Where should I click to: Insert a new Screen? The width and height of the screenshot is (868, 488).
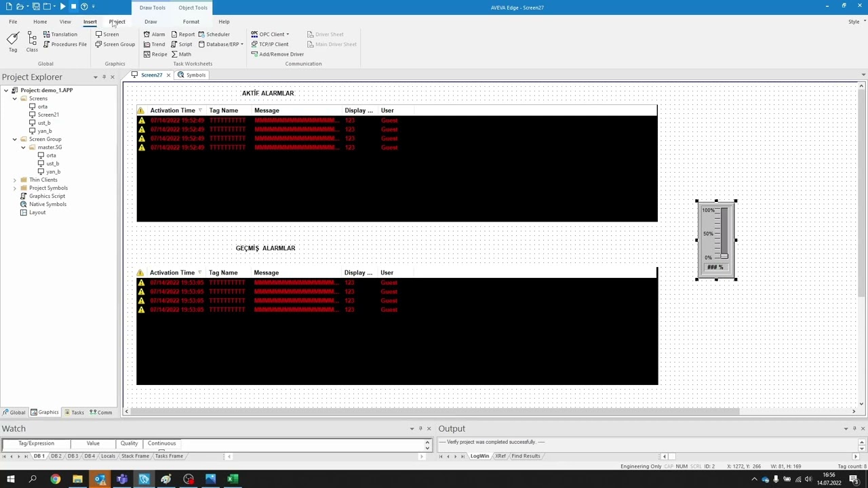(x=107, y=34)
